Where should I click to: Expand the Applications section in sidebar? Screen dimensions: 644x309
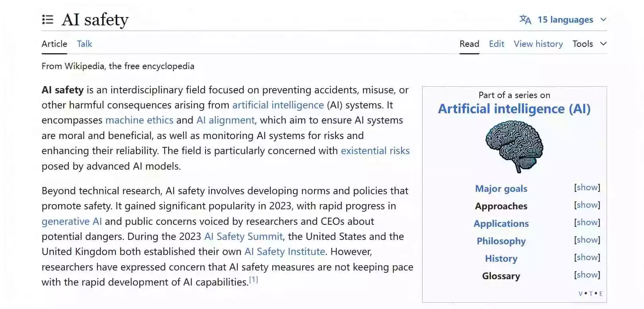(x=587, y=222)
